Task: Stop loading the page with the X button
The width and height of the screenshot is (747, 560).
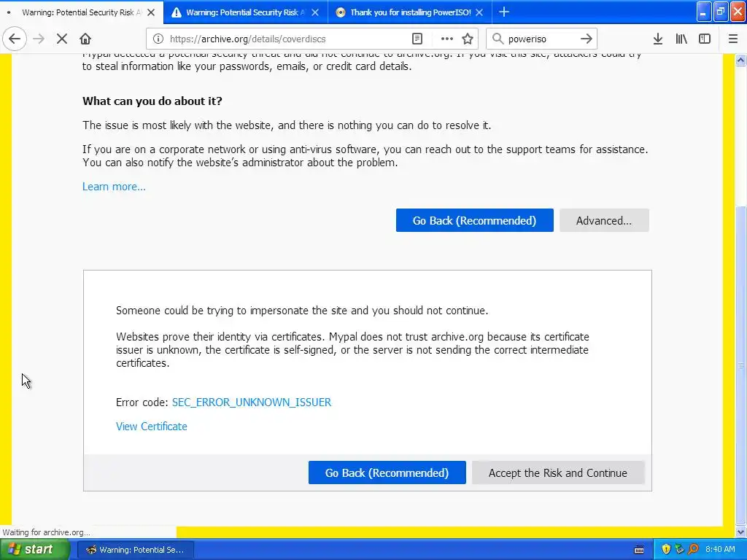Action: 62,39
